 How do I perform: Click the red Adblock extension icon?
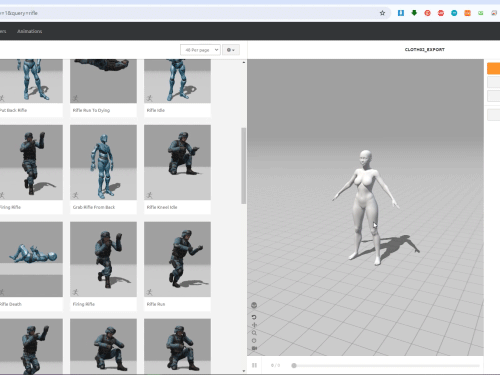click(441, 13)
